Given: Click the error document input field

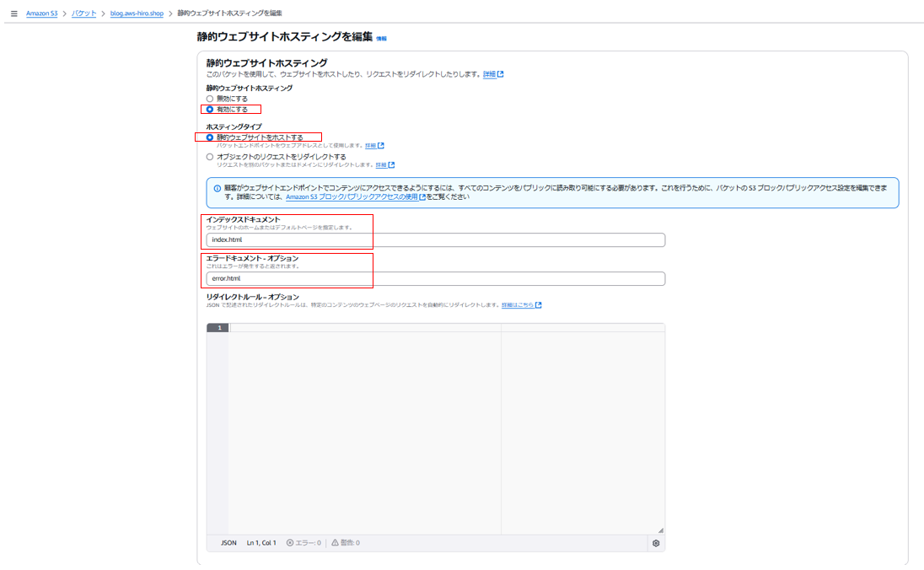Looking at the screenshot, I should tap(436, 279).
